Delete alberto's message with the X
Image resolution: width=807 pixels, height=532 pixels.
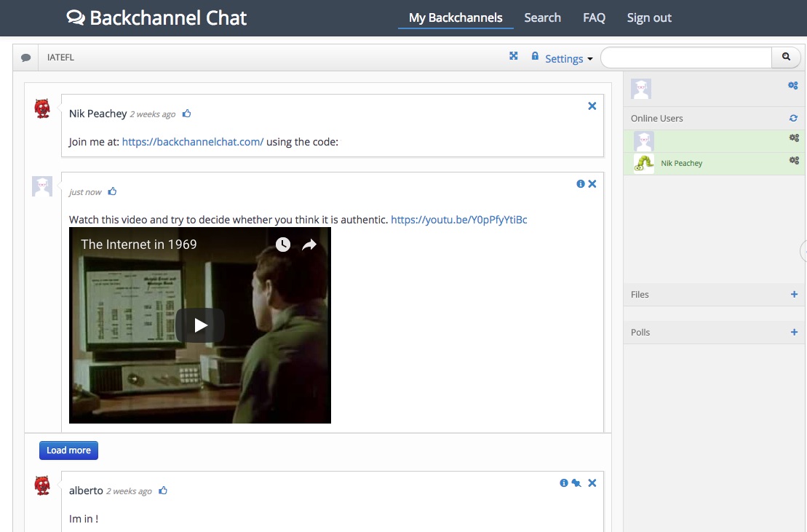point(592,483)
